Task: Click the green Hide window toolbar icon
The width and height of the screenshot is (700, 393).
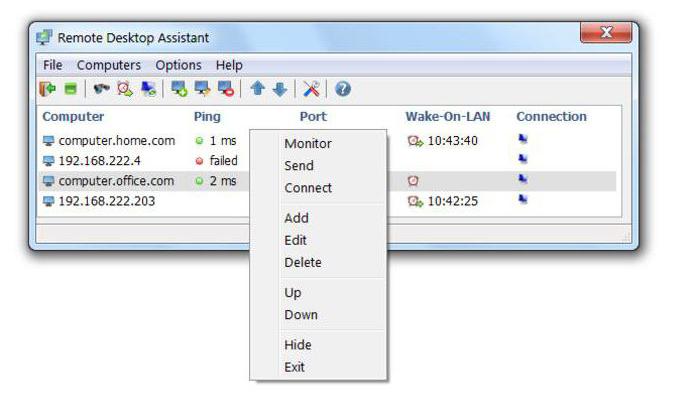Action: [71, 89]
